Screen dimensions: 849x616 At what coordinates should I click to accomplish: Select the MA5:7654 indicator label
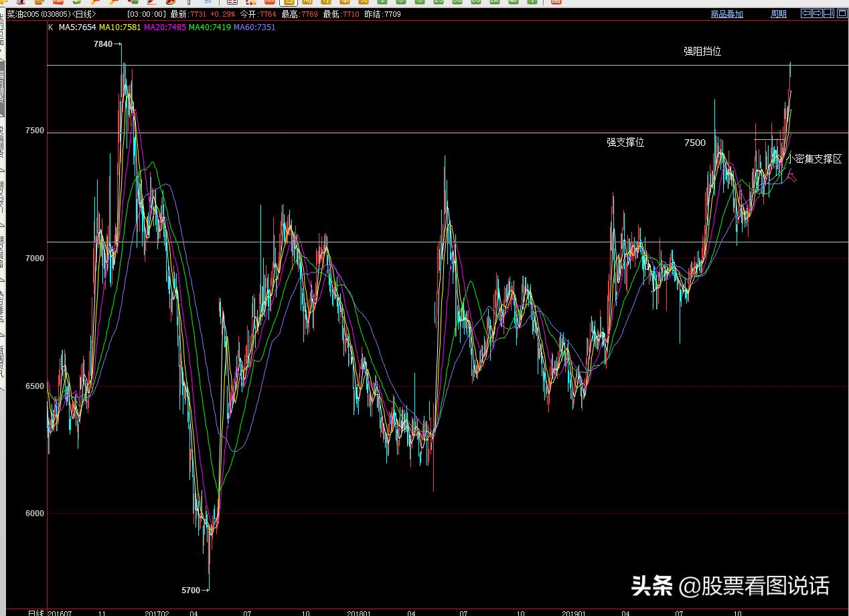(78, 27)
